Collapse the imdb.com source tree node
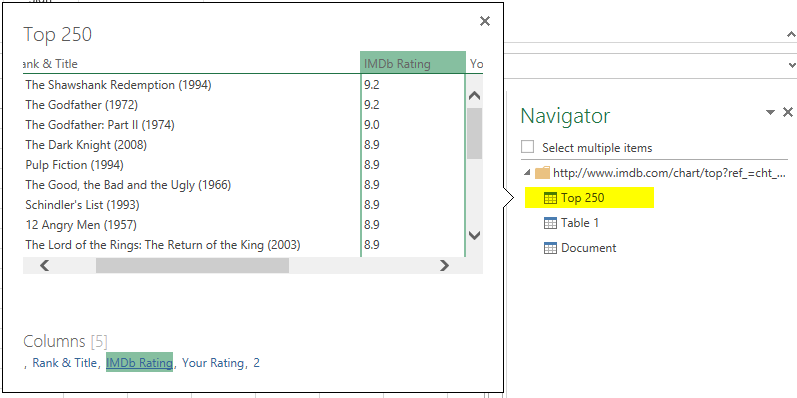This screenshot has height=398, width=797. click(527, 173)
